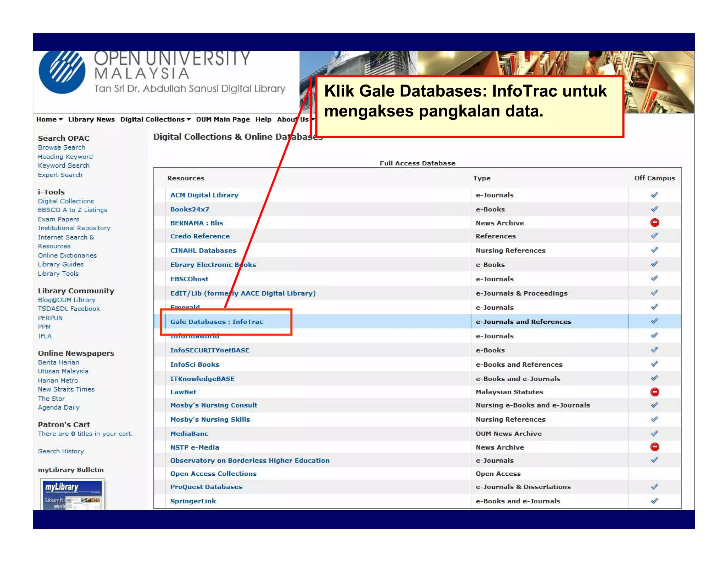Open Credo Reference link
This screenshot has width=728, height=562.
(200, 236)
